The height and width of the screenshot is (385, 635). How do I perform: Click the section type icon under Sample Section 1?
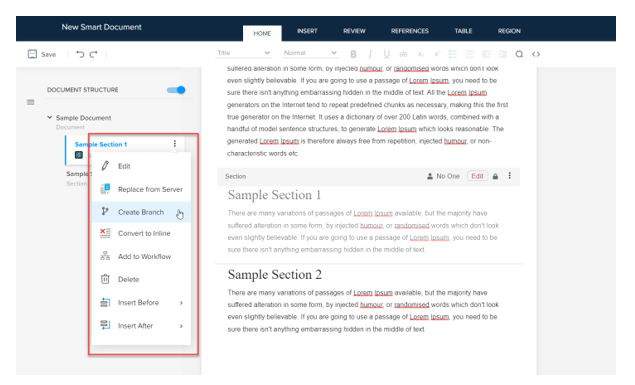pos(79,155)
